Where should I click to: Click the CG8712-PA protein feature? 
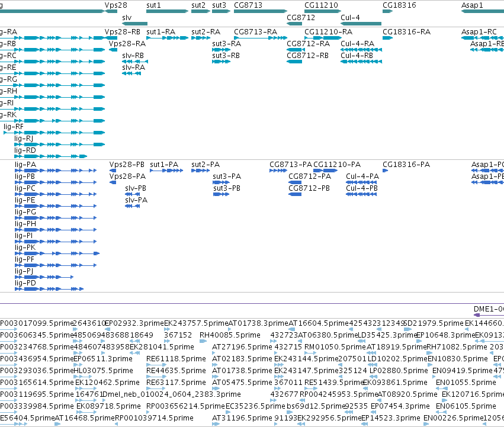[295, 182]
